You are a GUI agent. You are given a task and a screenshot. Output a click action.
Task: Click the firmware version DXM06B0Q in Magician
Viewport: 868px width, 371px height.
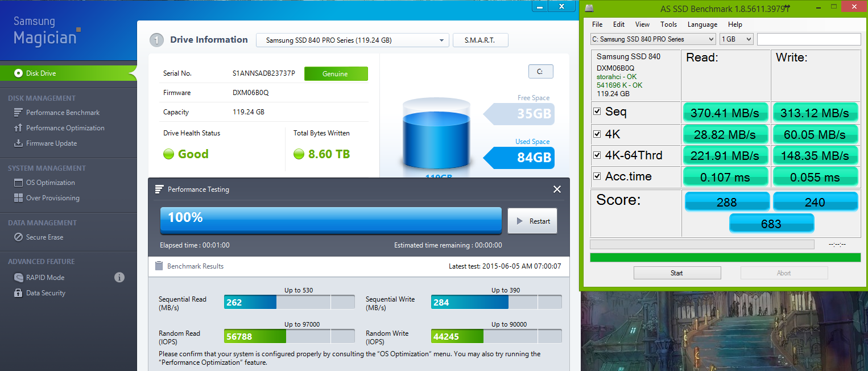251,93
